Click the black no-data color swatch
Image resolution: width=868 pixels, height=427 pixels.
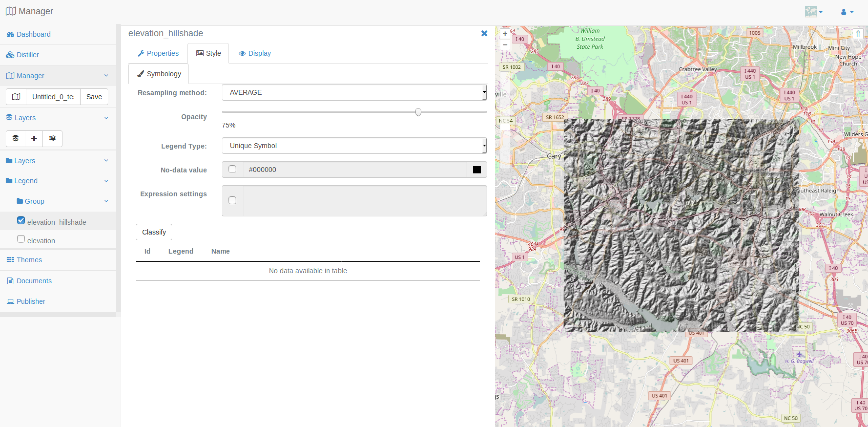[476, 170]
